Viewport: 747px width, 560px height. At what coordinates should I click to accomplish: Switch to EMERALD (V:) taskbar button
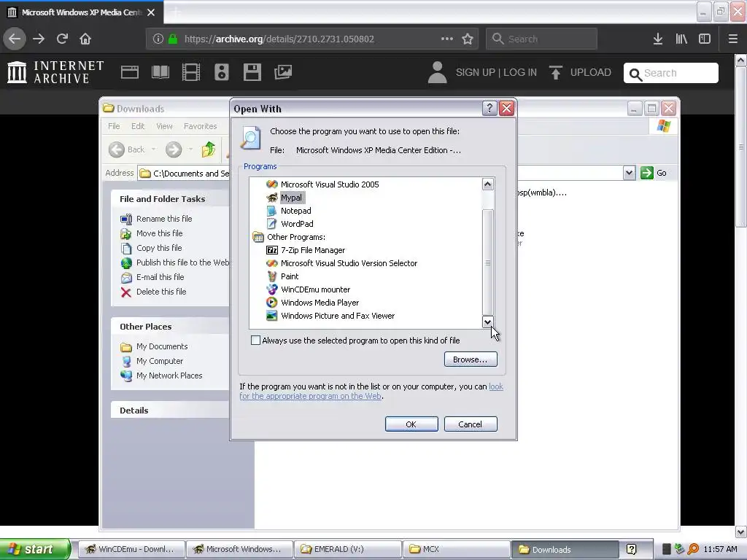click(348, 550)
